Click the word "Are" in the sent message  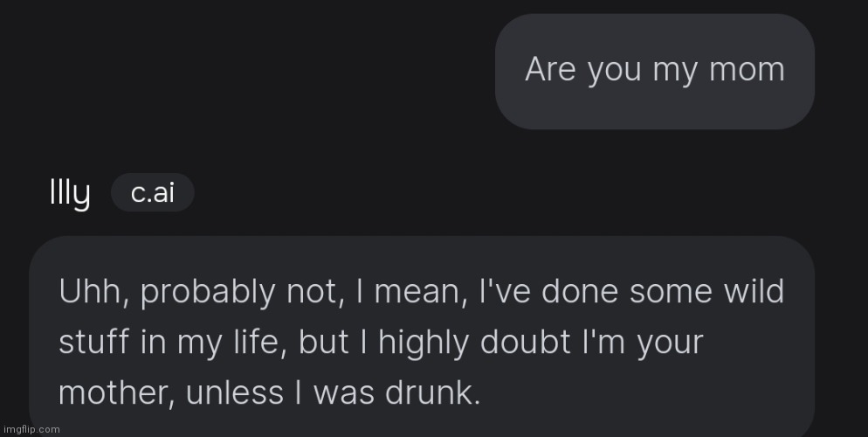[x=550, y=69]
